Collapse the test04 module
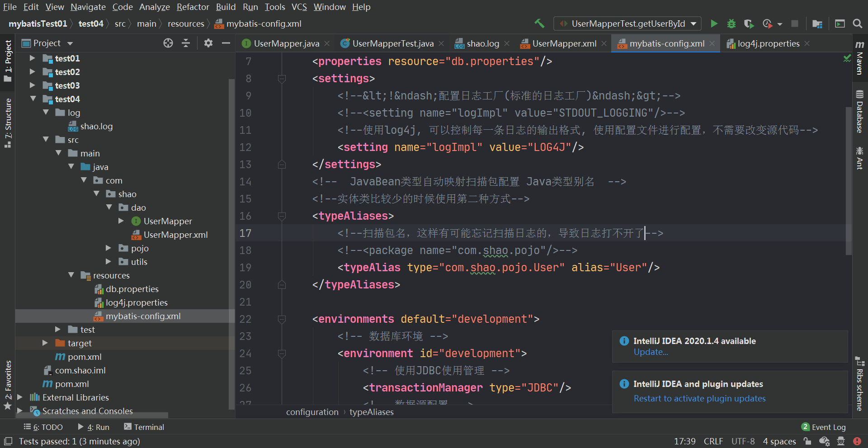 click(32, 99)
